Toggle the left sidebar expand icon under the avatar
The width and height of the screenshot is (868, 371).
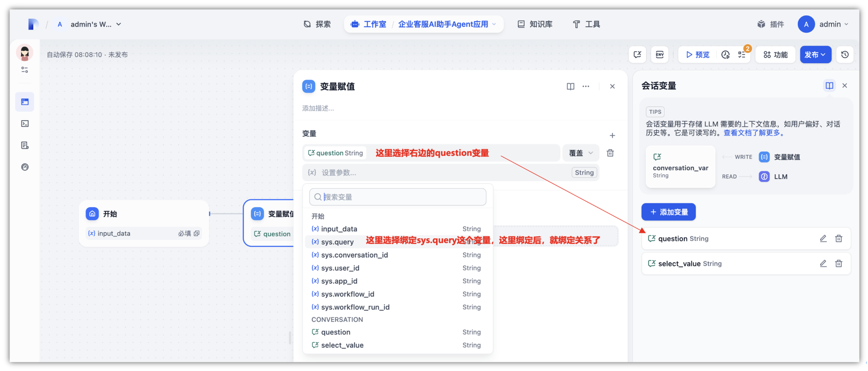(25, 70)
